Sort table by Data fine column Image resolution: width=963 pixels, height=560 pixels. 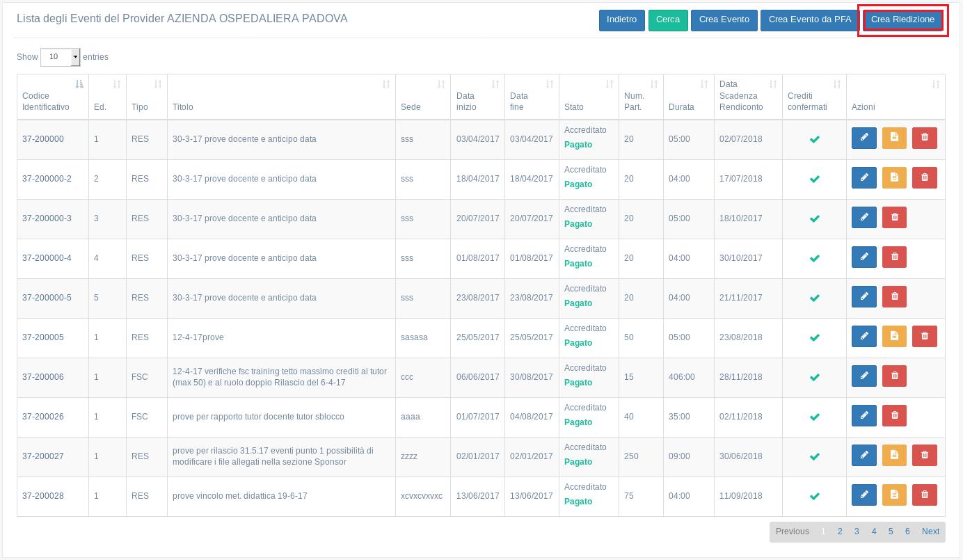532,97
